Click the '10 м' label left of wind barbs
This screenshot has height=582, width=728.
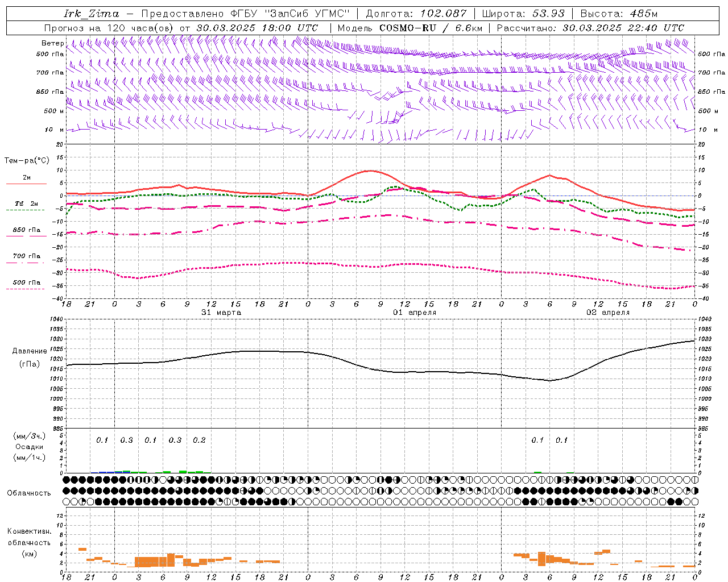[54, 130]
